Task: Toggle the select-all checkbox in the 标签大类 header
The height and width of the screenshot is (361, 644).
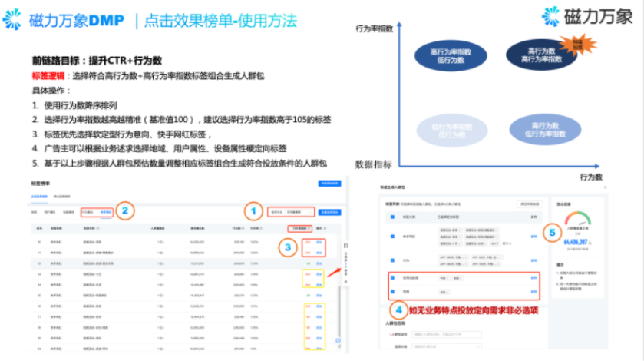Action: point(392,217)
